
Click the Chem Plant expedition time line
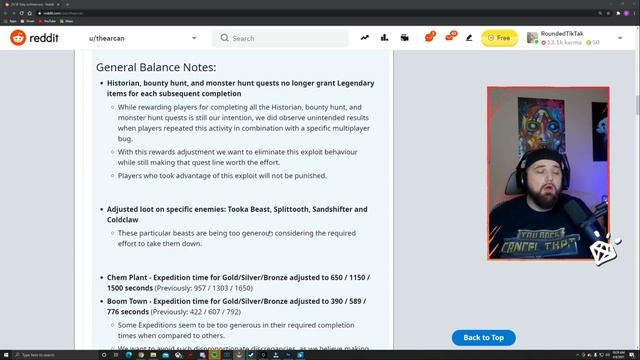click(x=238, y=282)
